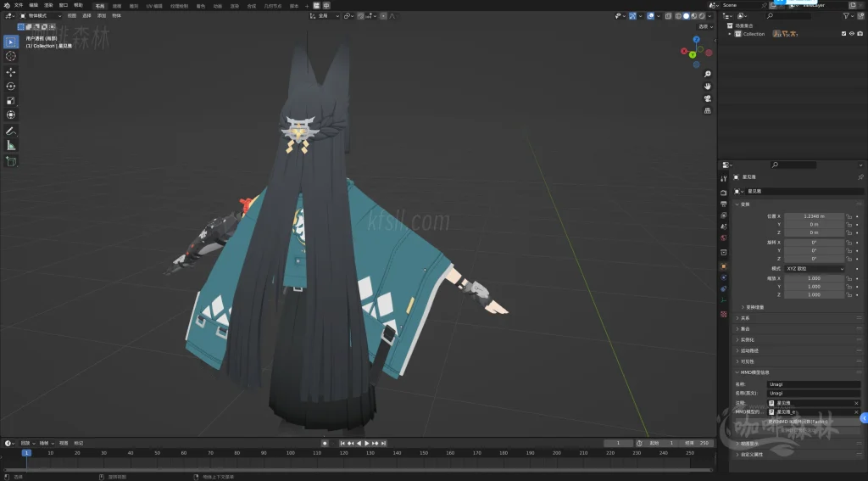This screenshot has width=868, height=481.
Task: Toggle the camera view icon
Action: [x=708, y=98]
